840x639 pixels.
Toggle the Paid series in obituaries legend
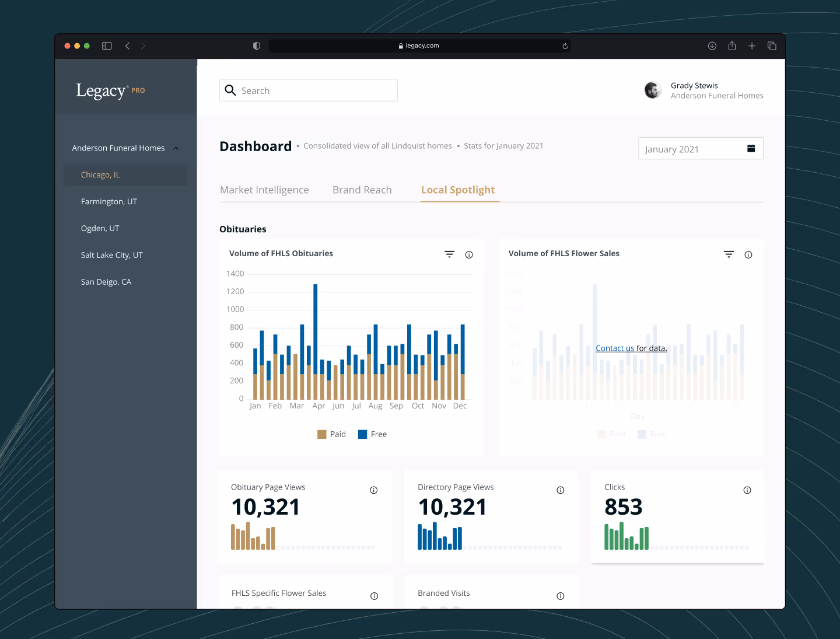[331, 434]
